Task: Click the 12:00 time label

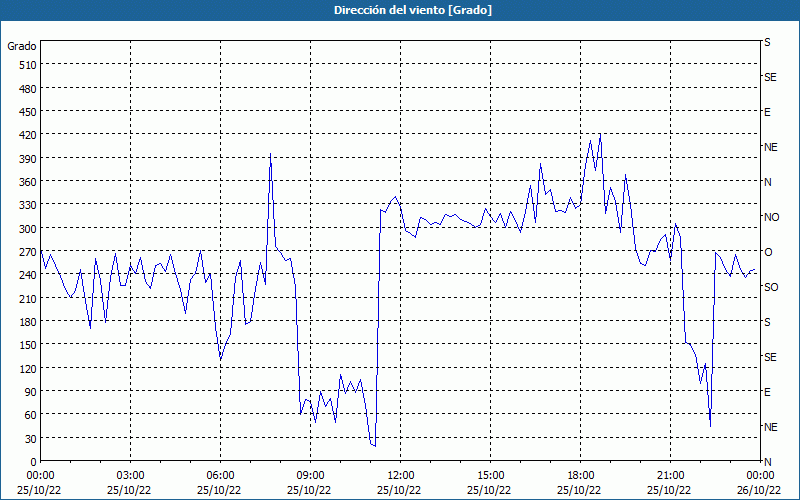Action: tap(401, 476)
